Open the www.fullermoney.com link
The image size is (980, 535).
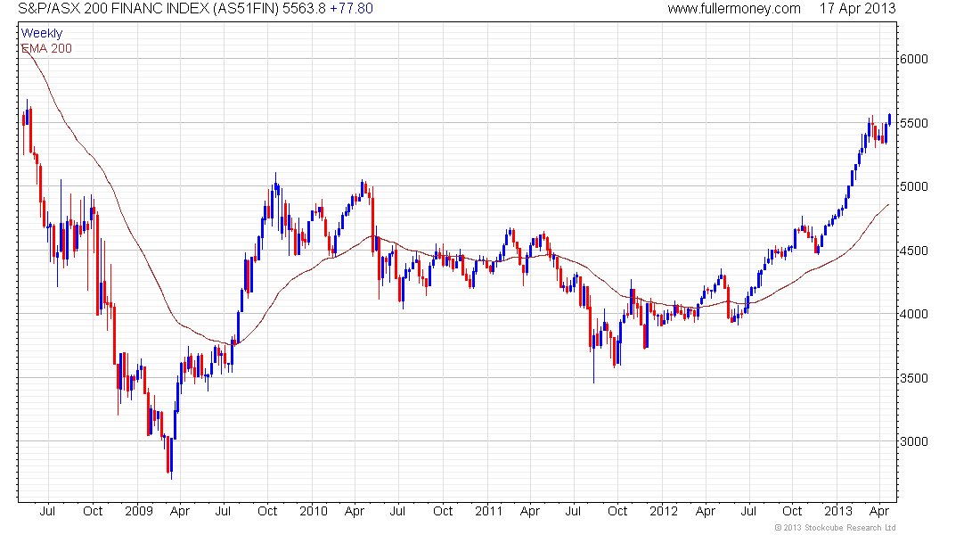[x=734, y=9]
